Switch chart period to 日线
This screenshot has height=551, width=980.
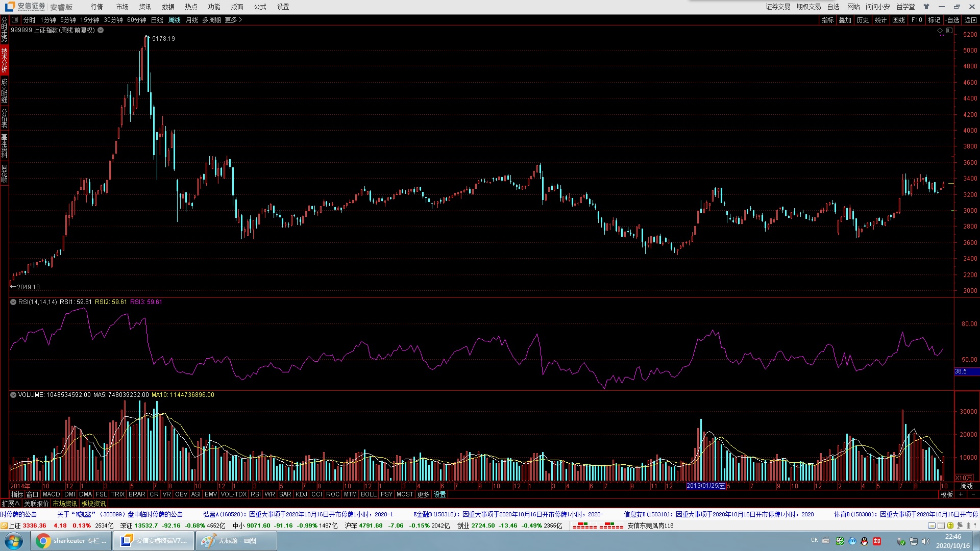coord(157,20)
